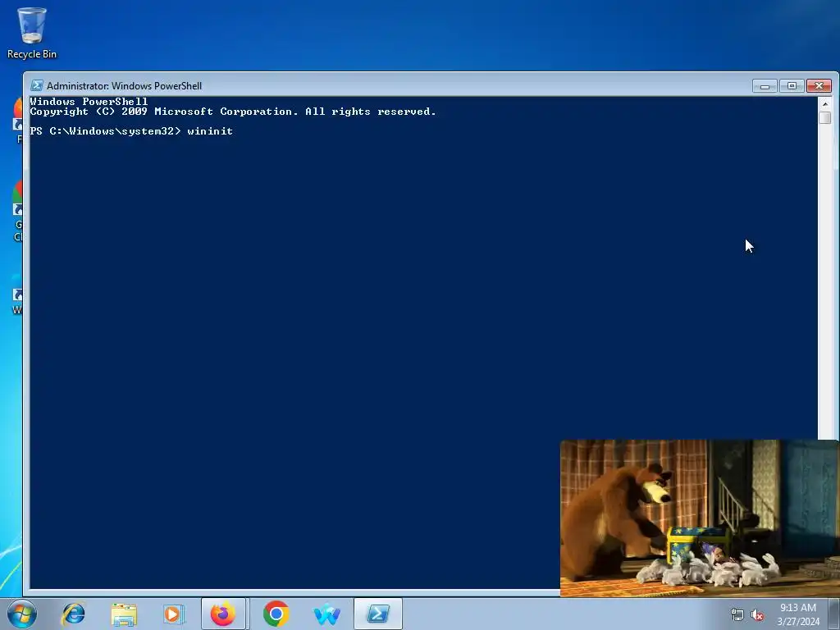Screen dimensions: 840x630
Task: Open Windows Explorer from the taskbar
Action: [x=124, y=614]
